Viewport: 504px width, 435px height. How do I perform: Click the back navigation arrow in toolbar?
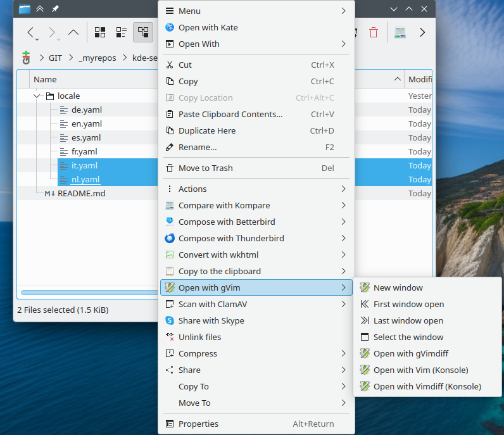tap(30, 32)
